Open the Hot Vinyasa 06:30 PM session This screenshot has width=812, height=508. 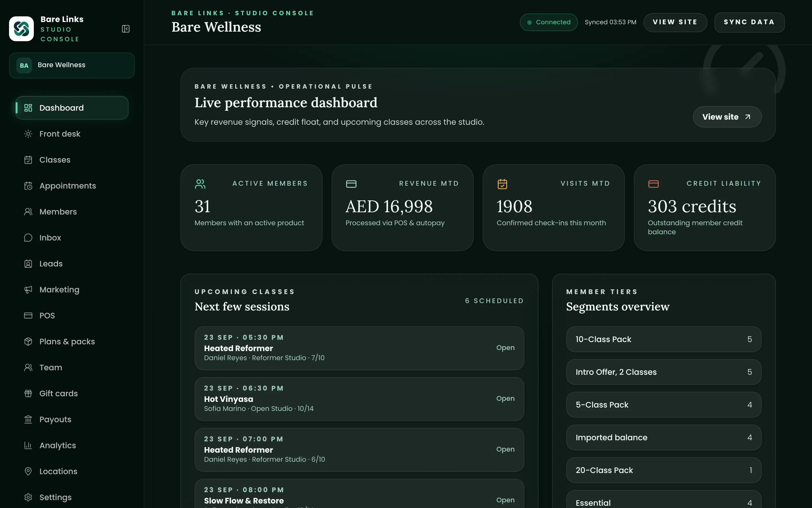(359, 399)
